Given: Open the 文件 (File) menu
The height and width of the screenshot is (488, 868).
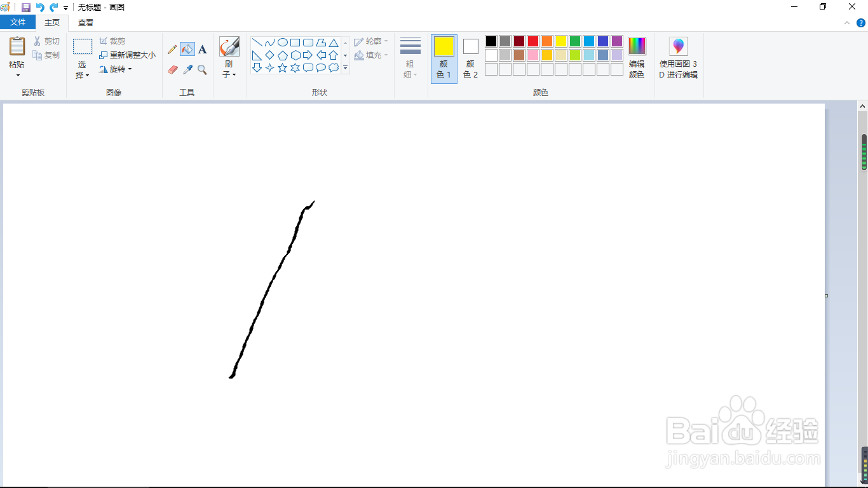Looking at the screenshot, I should coord(18,23).
